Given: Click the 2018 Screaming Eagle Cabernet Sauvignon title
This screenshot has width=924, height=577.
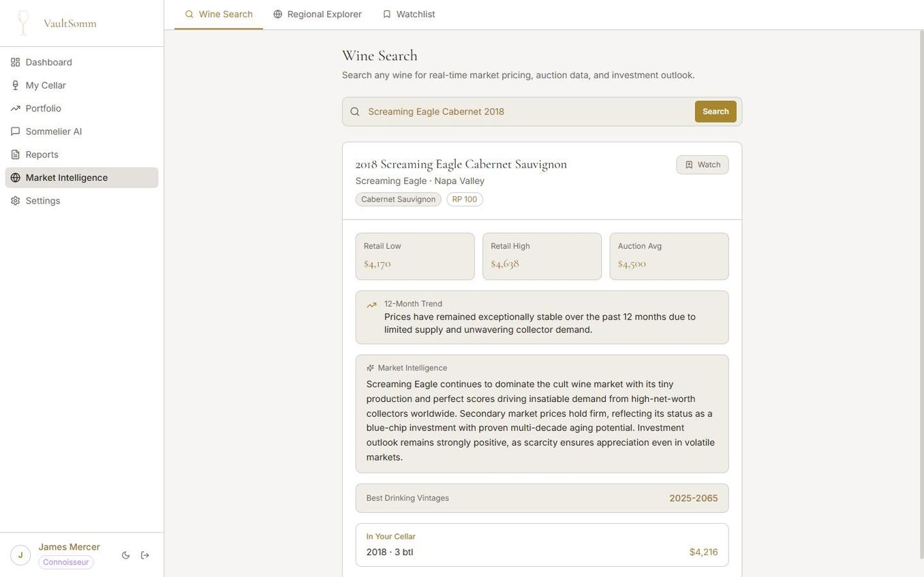Looking at the screenshot, I should point(461,164).
